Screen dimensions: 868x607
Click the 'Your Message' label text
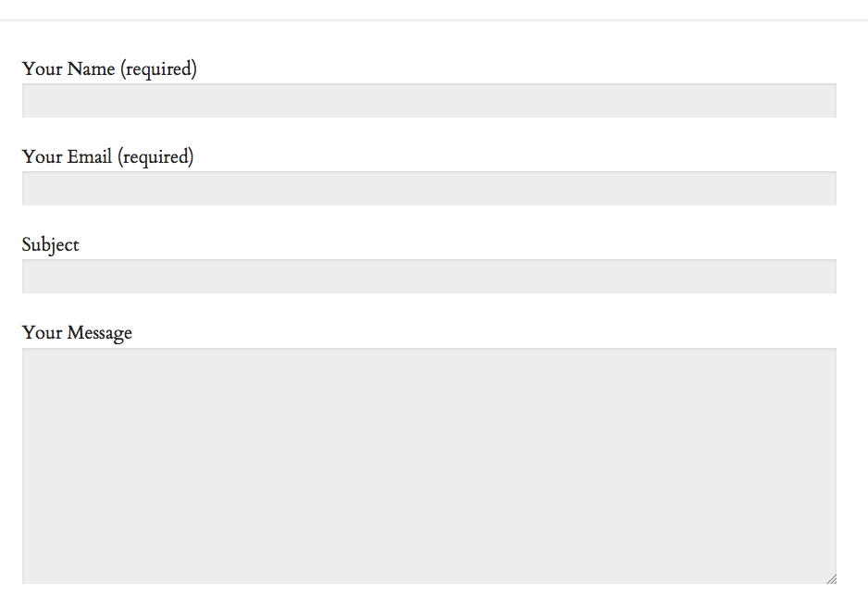click(x=77, y=333)
